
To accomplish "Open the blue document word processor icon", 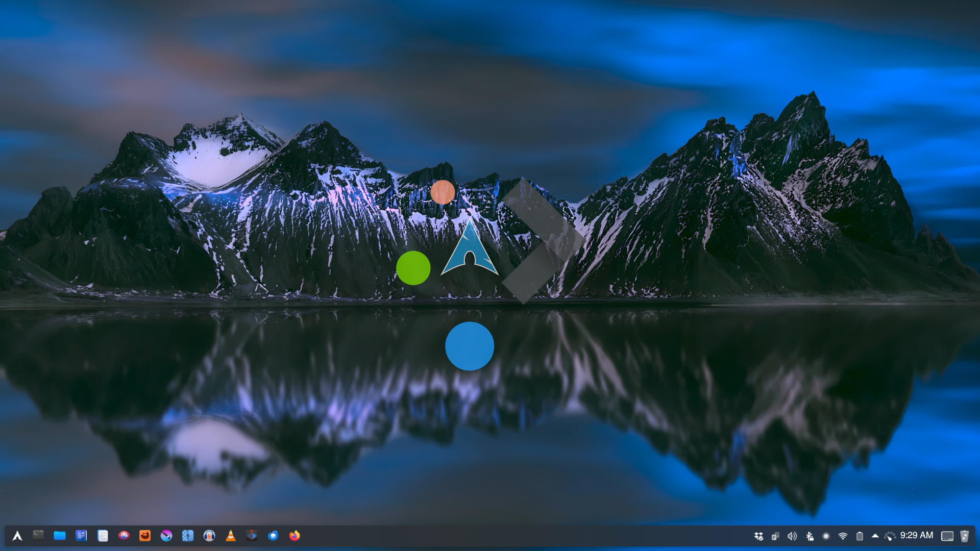I will coord(81,536).
